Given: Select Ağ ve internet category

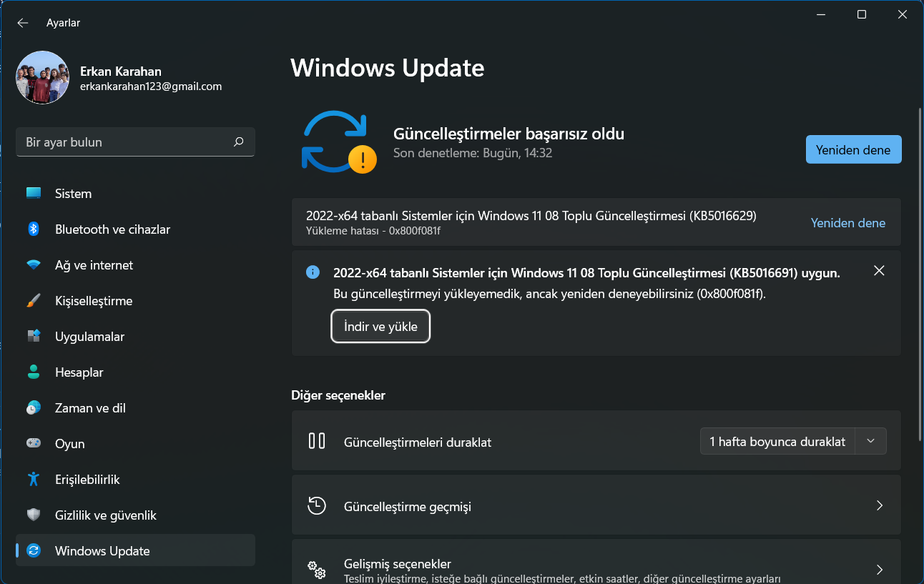Looking at the screenshot, I should (135, 265).
